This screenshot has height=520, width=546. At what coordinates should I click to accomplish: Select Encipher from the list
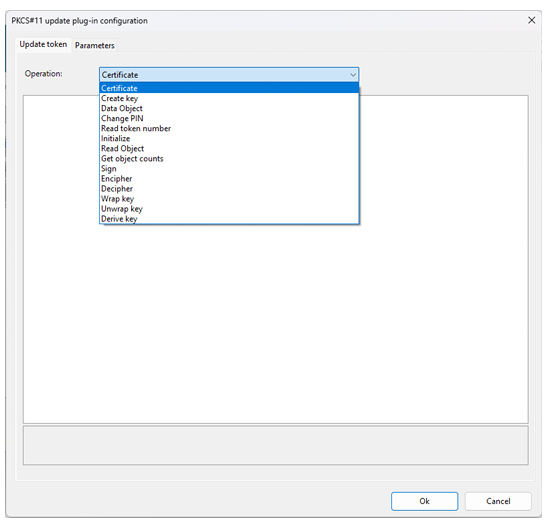[x=229, y=179]
